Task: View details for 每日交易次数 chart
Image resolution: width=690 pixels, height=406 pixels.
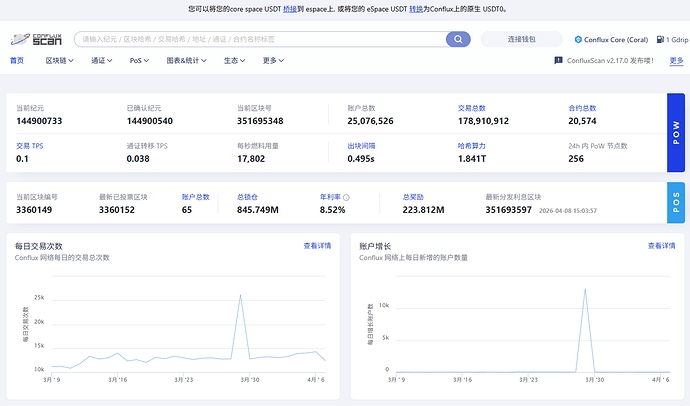Action: pos(317,245)
